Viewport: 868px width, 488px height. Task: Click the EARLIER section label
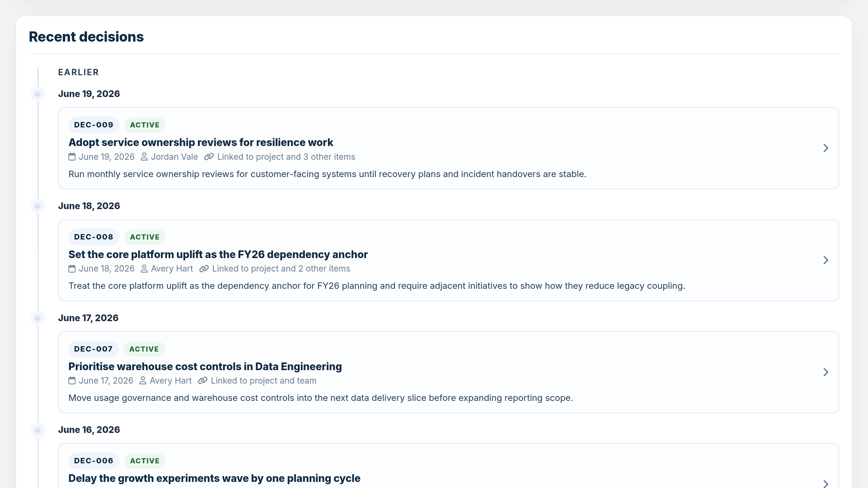79,72
